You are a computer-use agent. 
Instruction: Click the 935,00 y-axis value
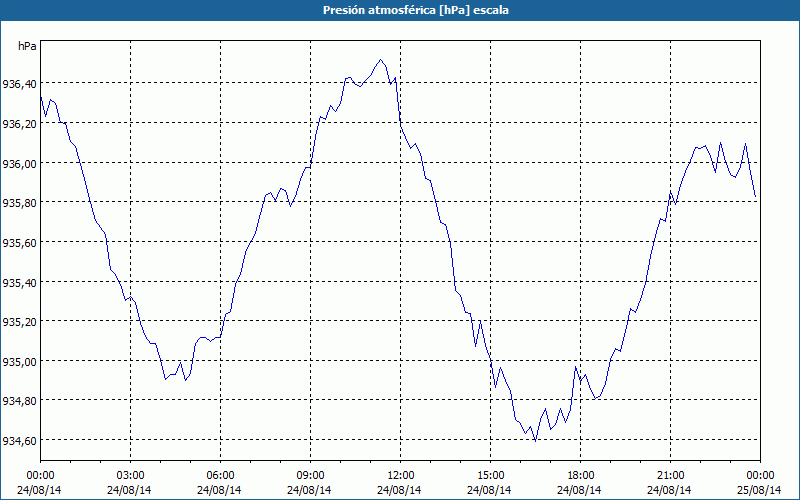tap(20, 362)
